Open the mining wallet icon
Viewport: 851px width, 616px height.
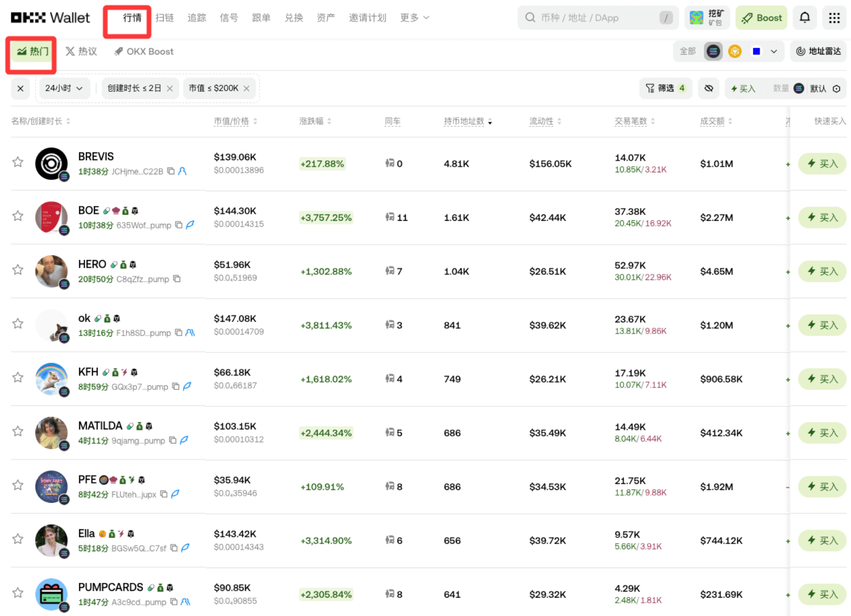(x=707, y=18)
